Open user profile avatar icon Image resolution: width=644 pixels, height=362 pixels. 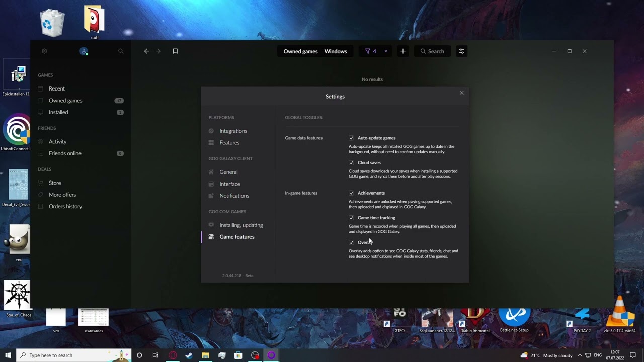pos(84,51)
